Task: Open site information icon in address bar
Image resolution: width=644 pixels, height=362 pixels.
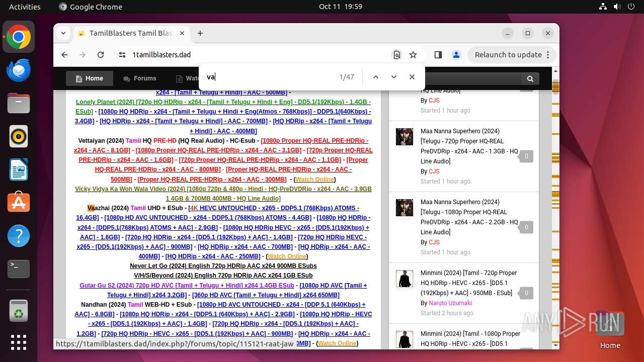Action: pyautogui.click(x=122, y=55)
